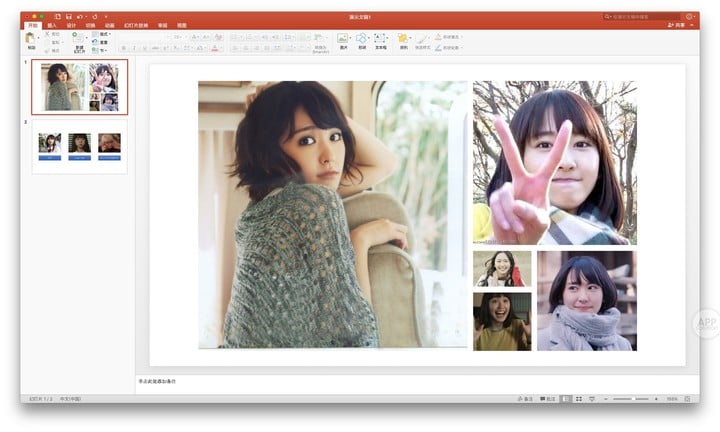Click the Reset slide icon
720x432 pixels.
coord(95,42)
